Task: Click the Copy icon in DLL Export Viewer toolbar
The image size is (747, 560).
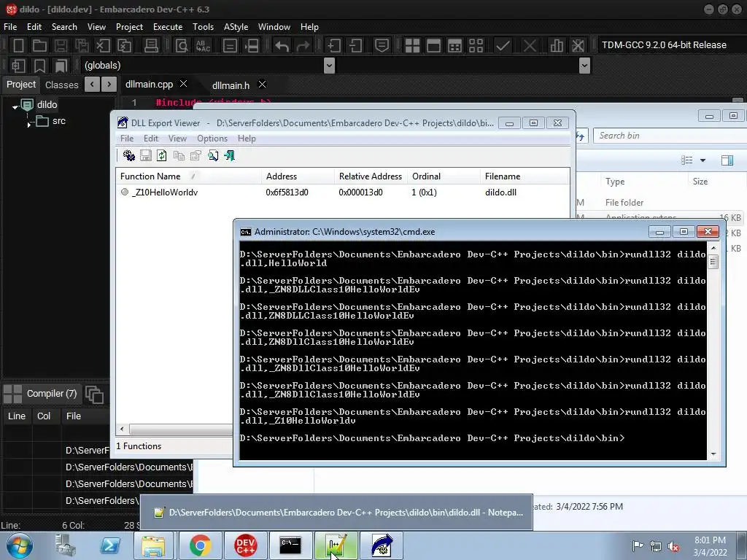Action: (x=179, y=156)
